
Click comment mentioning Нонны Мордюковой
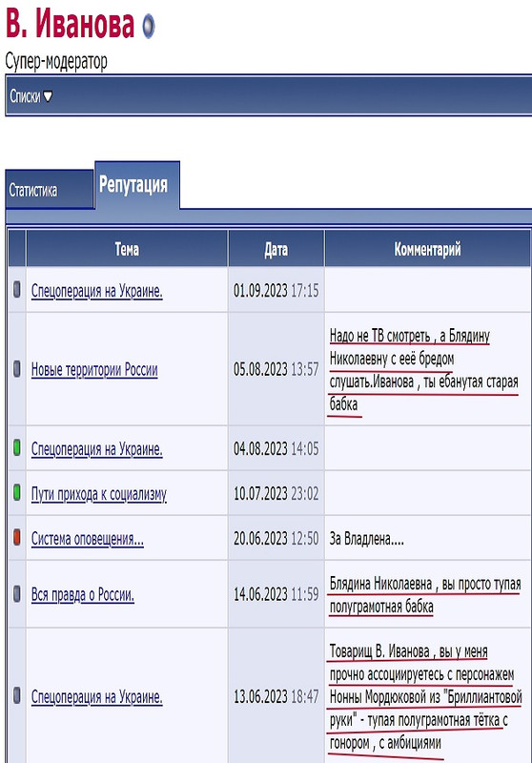(x=425, y=697)
